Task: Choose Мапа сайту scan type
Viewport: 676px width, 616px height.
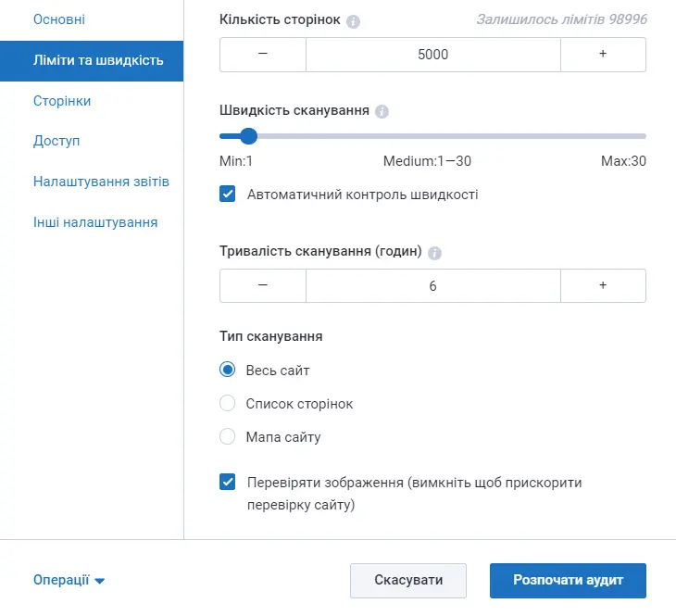Action: pyautogui.click(x=227, y=436)
